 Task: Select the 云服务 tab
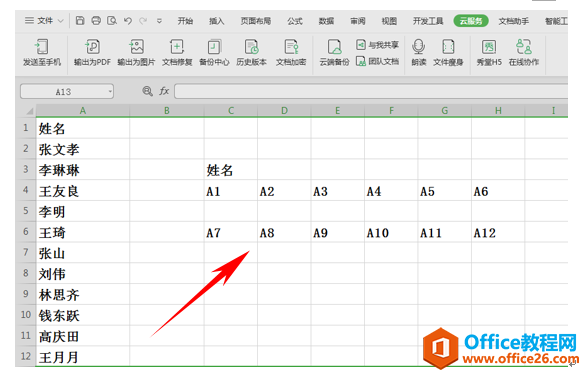pos(471,21)
